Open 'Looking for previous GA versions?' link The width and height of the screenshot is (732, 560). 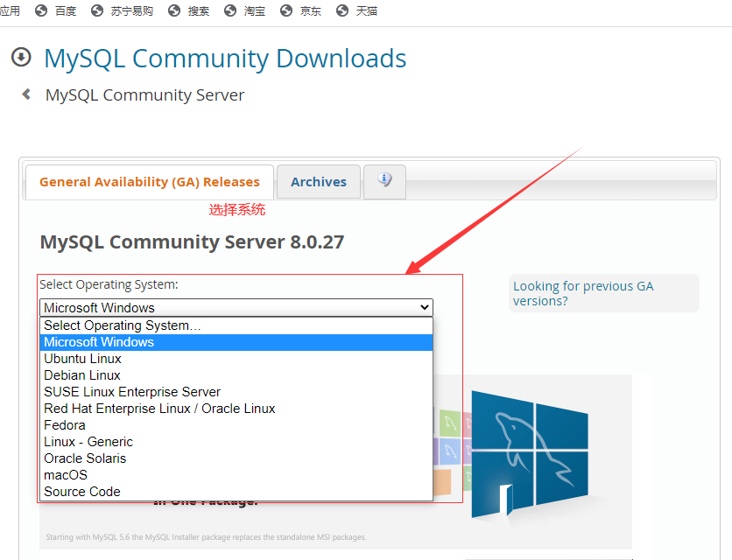point(583,293)
